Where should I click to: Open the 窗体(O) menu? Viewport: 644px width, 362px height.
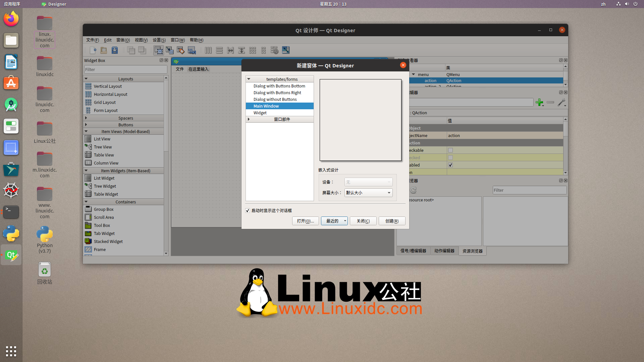pos(123,40)
